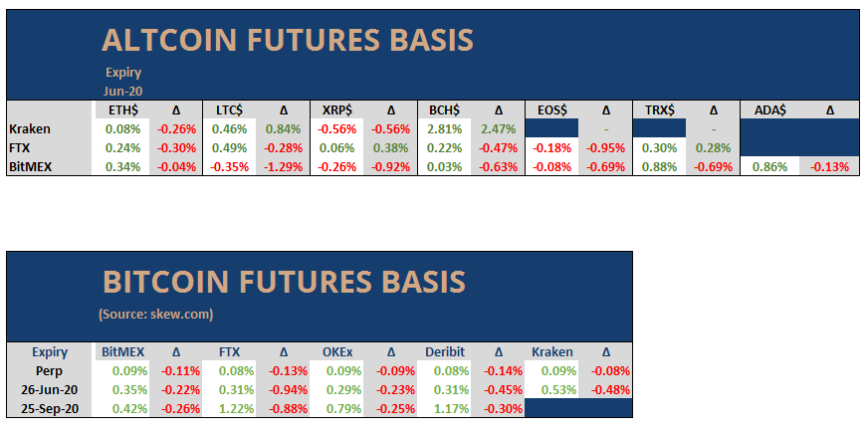Select the ETH$ column header

coord(122,110)
